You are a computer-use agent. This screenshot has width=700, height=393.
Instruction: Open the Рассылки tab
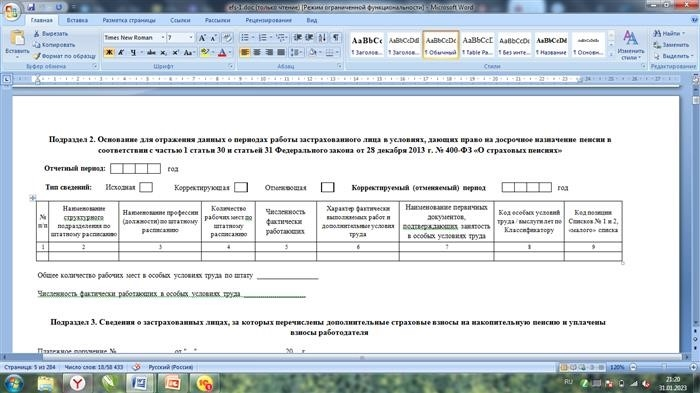pos(218,20)
